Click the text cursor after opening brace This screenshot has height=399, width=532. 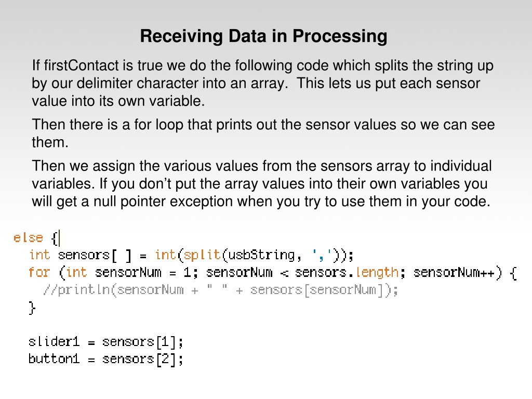[60, 238]
